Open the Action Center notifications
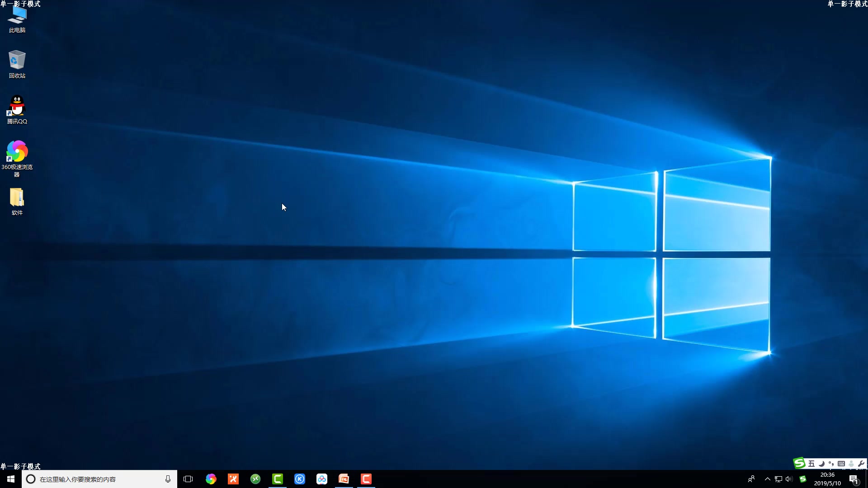The height and width of the screenshot is (488, 868). pyautogui.click(x=854, y=479)
